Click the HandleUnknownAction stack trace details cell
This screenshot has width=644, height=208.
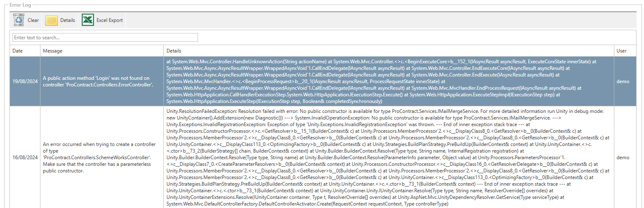point(388,81)
